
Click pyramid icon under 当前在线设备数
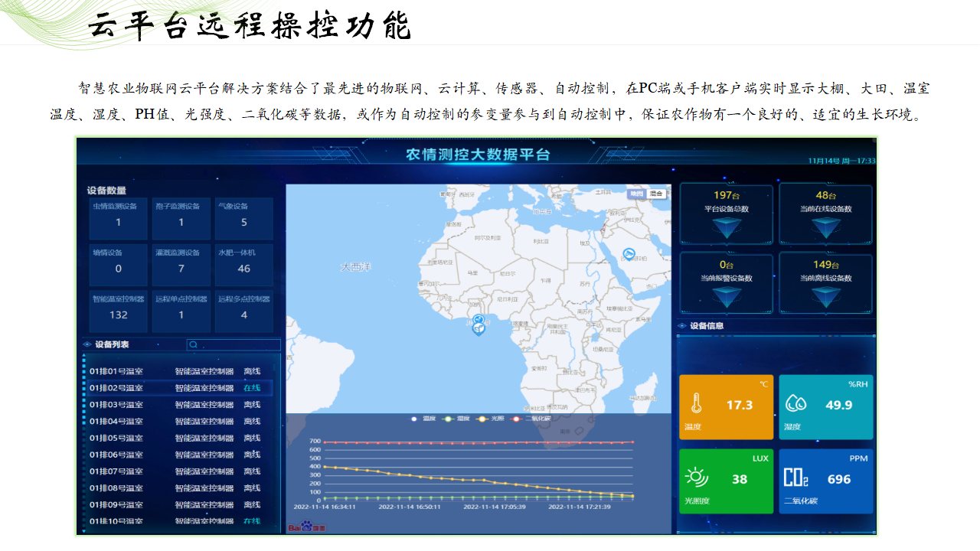click(826, 227)
